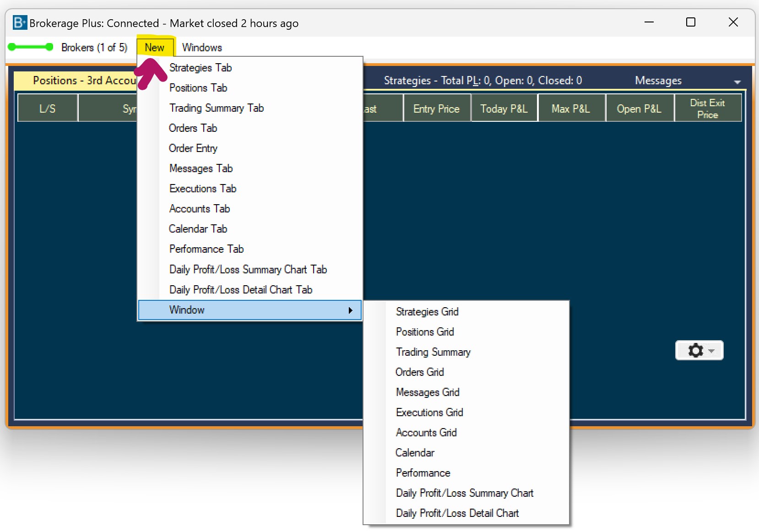Select Calendar Tab menu item

[198, 229]
